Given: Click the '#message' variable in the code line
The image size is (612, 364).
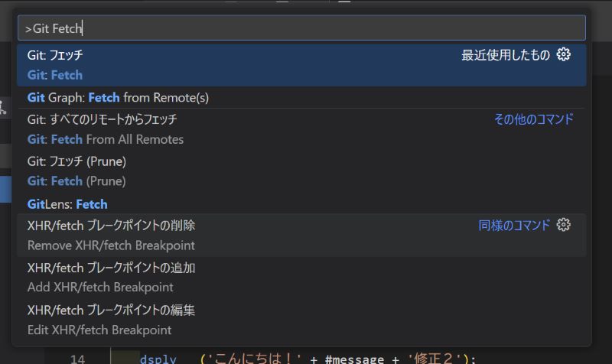Looking at the screenshot, I should point(354,359).
